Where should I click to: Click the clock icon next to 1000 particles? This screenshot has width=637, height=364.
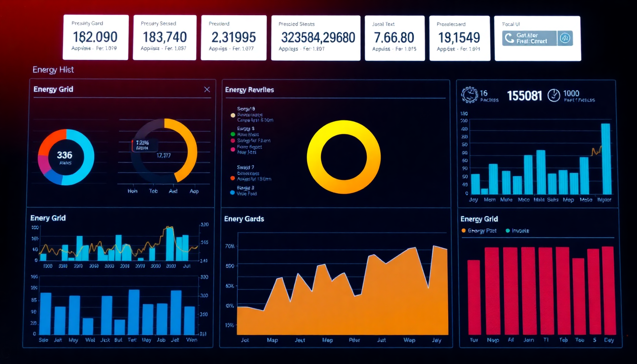point(553,95)
